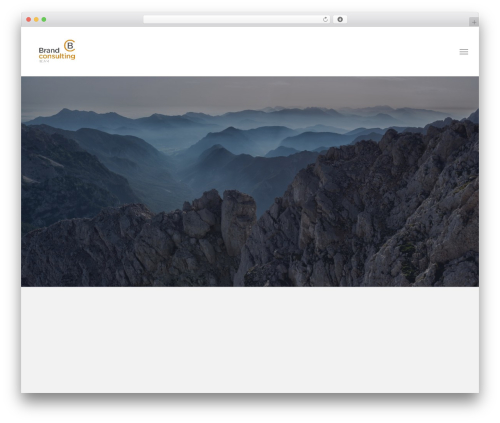Minimize the window with the yellow button

36,19
